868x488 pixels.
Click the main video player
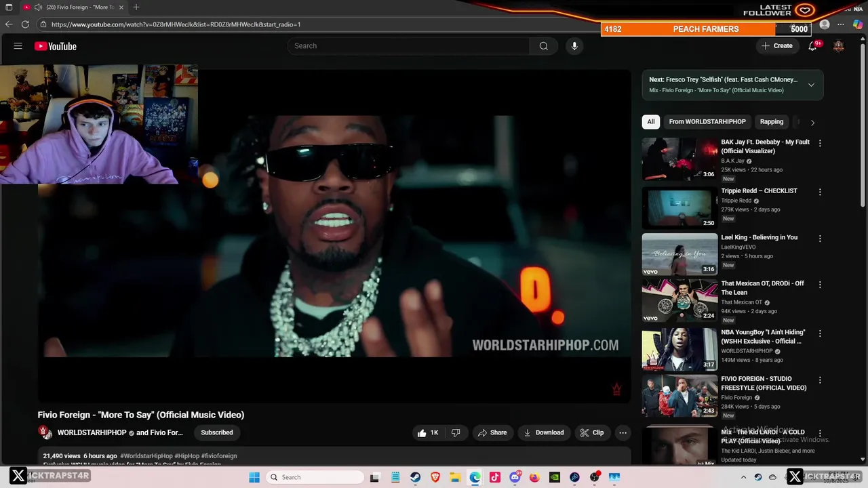click(334, 236)
